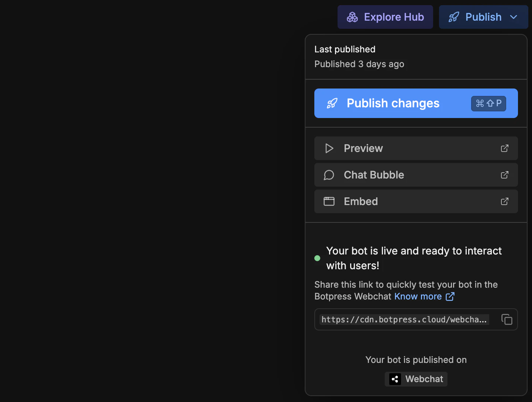Click the external link icon after Know more
The image size is (532, 402).
(450, 297)
